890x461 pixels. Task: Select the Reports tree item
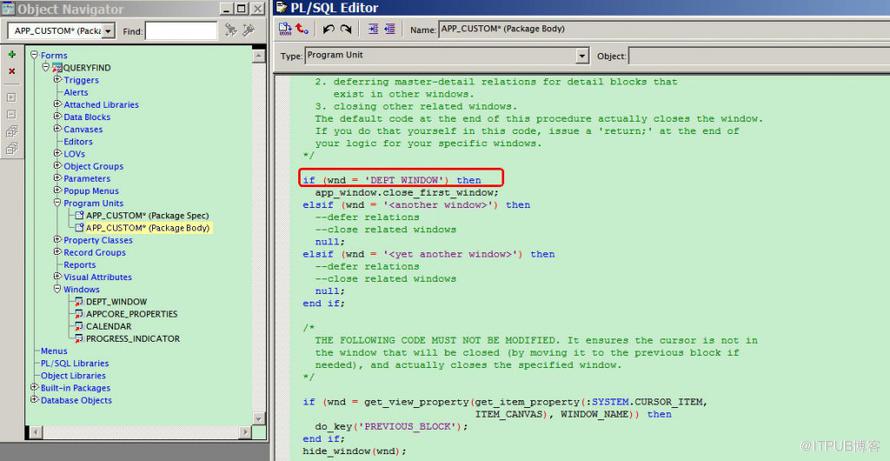[79, 265]
